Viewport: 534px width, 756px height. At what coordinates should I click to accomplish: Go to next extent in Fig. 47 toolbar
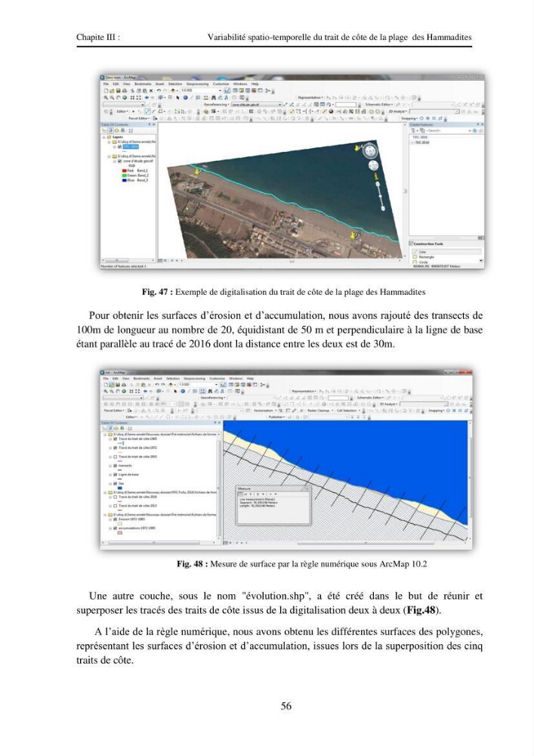[x=153, y=98]
